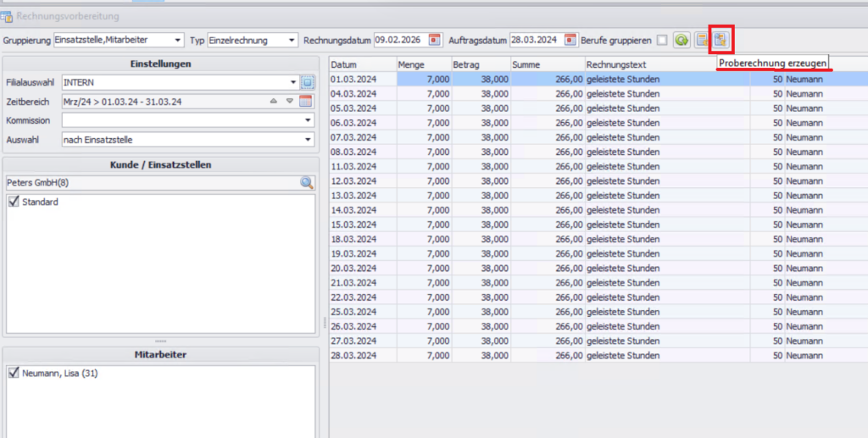Open the Rechnungsdatum calendar picker
Viewport: 868px width, 438px height.
(435, 40)
